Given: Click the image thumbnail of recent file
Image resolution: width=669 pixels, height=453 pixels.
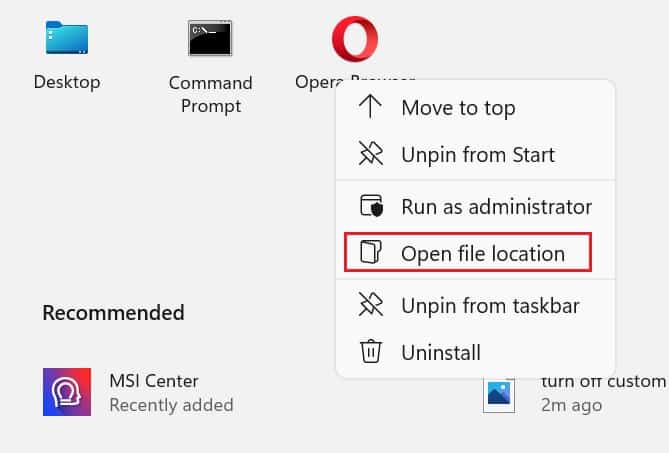Looking at the screenshot, I should (499, 394).
